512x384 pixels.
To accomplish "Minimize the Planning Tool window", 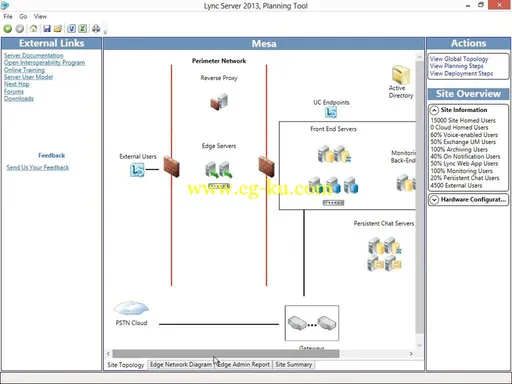I will [x=468, y=5].
